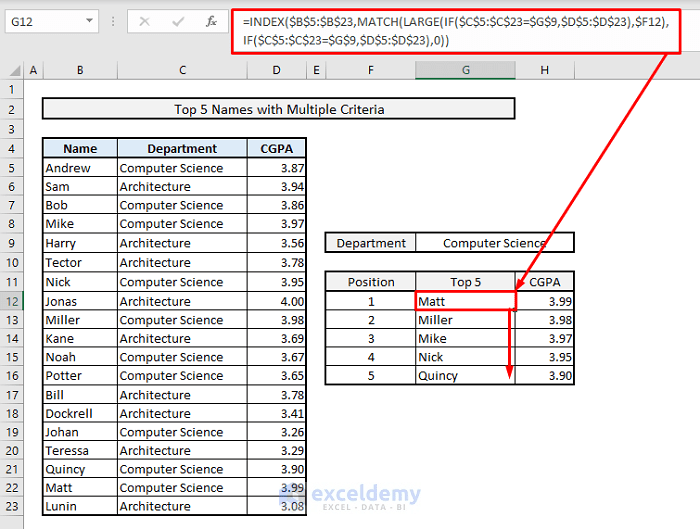Click the 'Position' header cell
The image size is (700, 529).
[x=371, y=282]
